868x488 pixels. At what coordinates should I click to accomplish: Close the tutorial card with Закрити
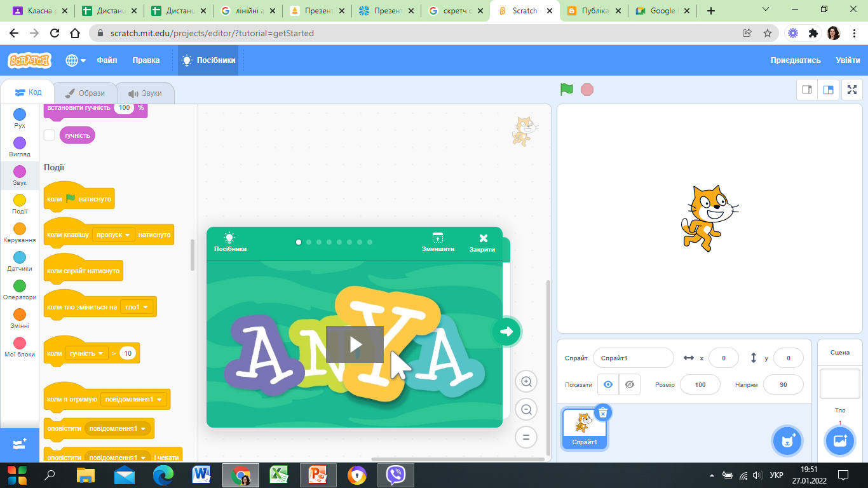coord(482,243)
